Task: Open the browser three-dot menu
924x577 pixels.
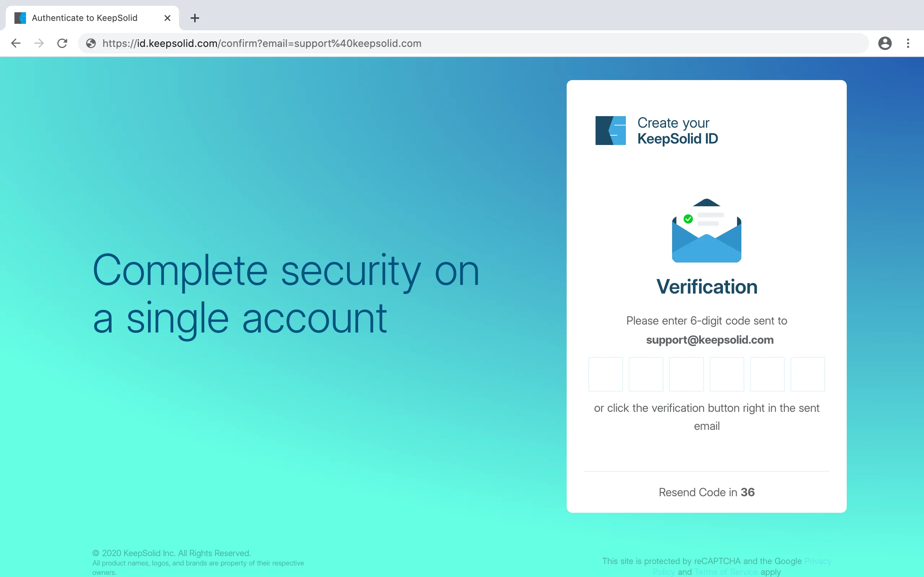Action: click(x=908, y=43)
